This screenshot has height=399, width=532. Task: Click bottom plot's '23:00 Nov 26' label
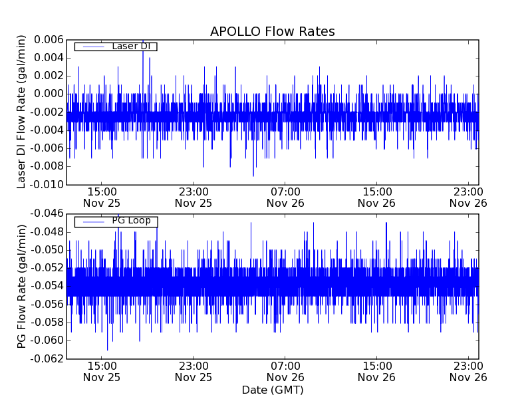[x=468, y=372]
